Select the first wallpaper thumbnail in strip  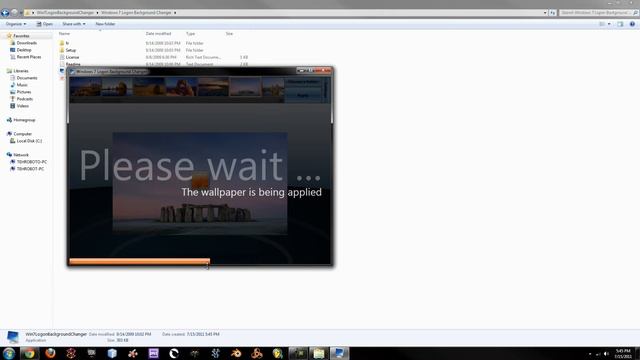click(85, 87)
